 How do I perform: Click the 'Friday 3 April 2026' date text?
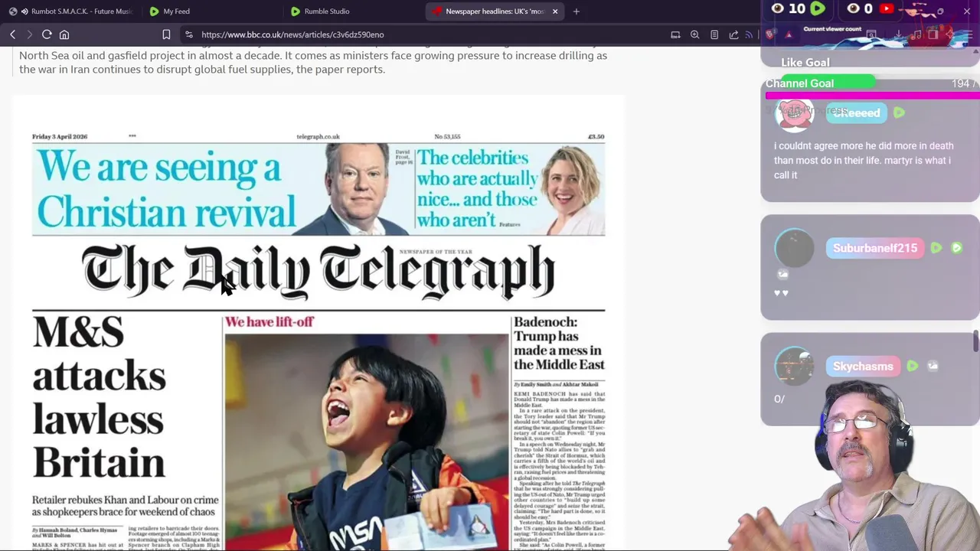60,137
